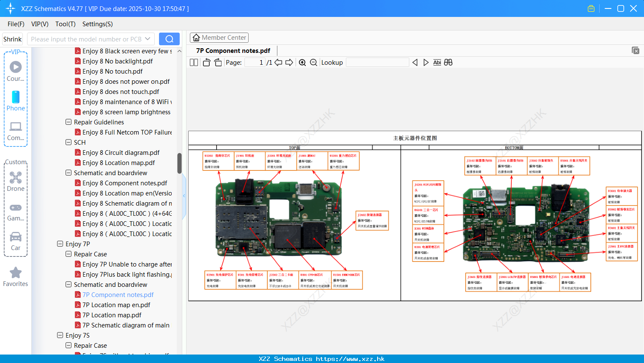Zoom out of the PDF

[313, 63]
